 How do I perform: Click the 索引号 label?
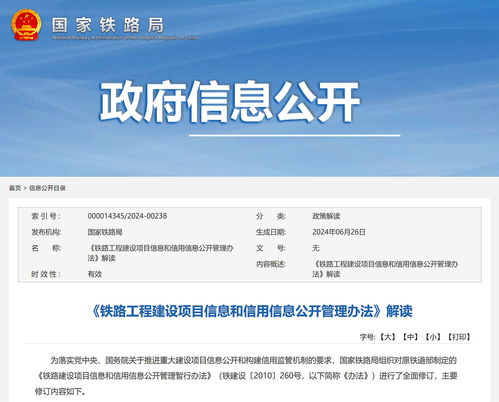(46, 216)
